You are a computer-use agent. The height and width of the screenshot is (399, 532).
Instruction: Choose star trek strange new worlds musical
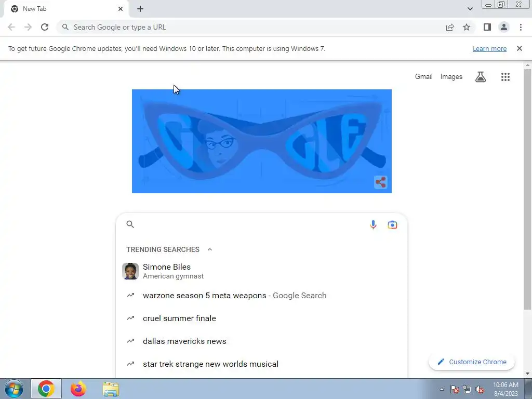(261, 364)
